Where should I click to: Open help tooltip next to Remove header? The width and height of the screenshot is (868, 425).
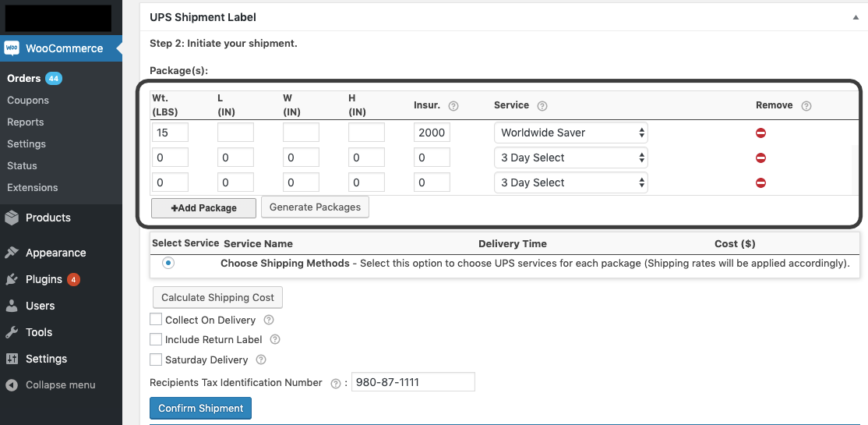tap(806, 106)
